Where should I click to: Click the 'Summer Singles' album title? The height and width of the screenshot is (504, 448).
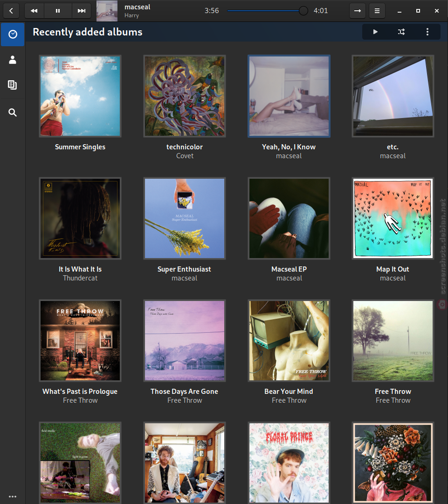click(x=80, y=147)
